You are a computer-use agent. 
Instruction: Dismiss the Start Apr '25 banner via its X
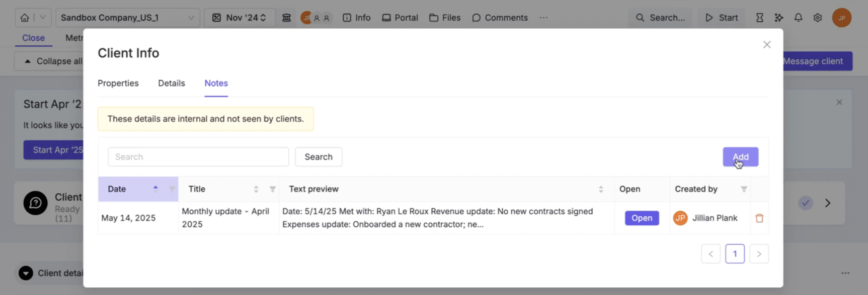pyautogui.click(x=839, y=102)
